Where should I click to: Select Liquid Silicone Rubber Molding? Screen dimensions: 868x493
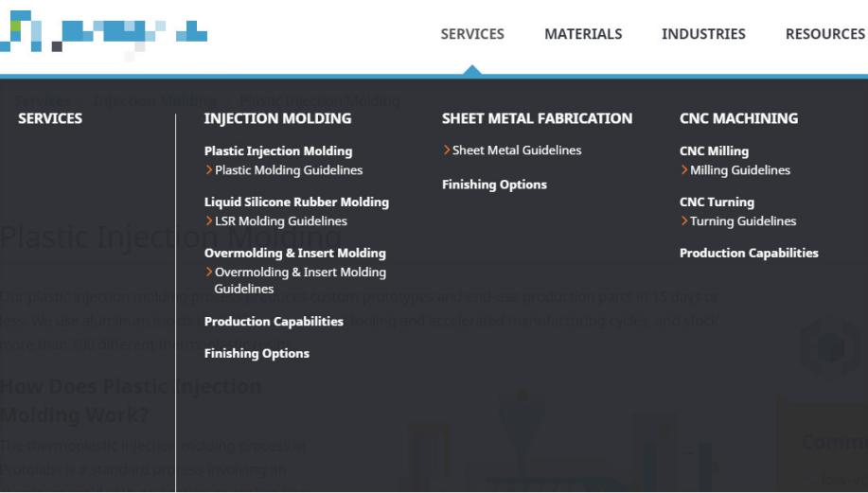coord(296,202)
